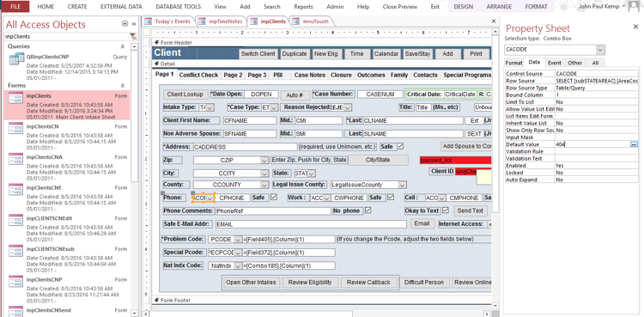
Task: Close the current document tab with X
Action: tap(494, 21)
